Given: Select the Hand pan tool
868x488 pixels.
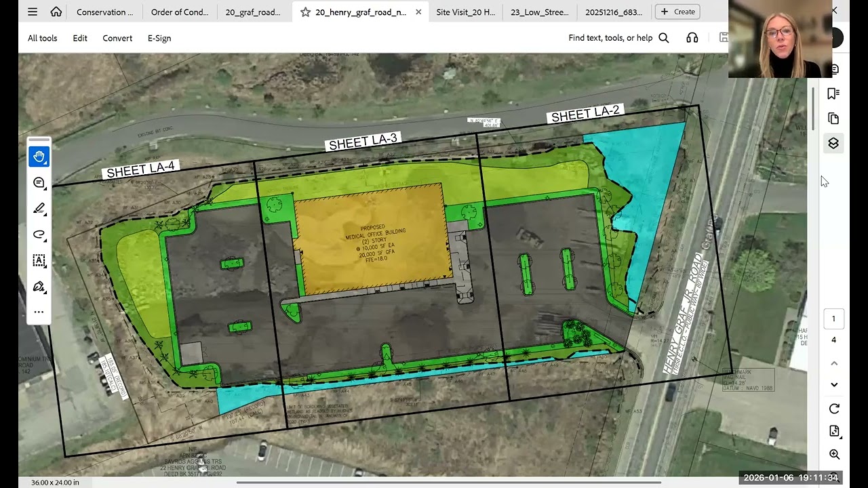Looking at the screenshot, I should coord(39,157).
